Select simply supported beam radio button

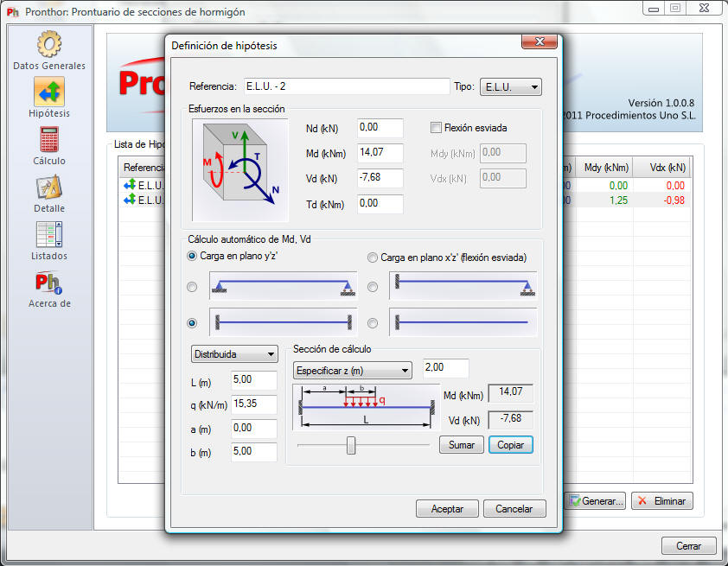pos(192,287)
